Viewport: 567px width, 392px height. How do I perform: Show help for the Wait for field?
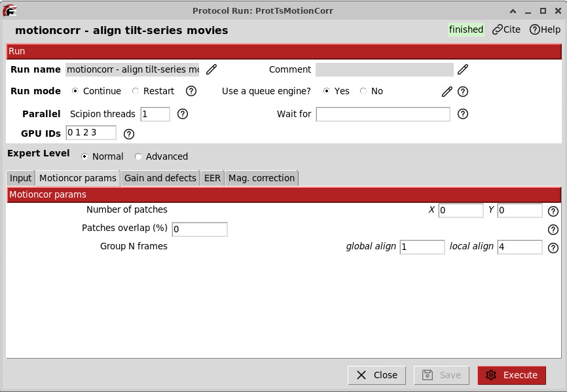click(463, 114)
